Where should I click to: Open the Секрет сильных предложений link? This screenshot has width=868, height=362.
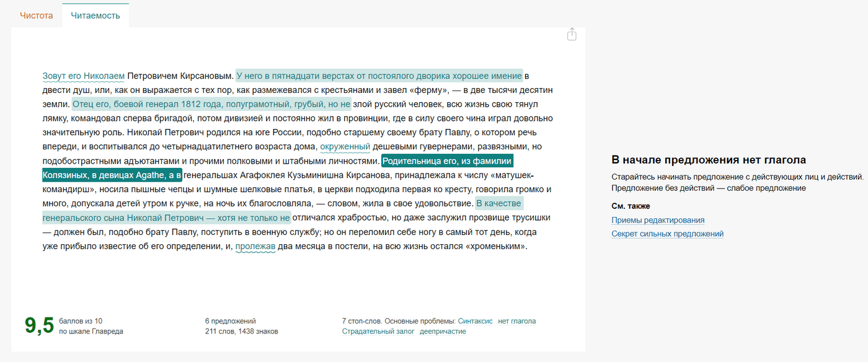(667, 234)
